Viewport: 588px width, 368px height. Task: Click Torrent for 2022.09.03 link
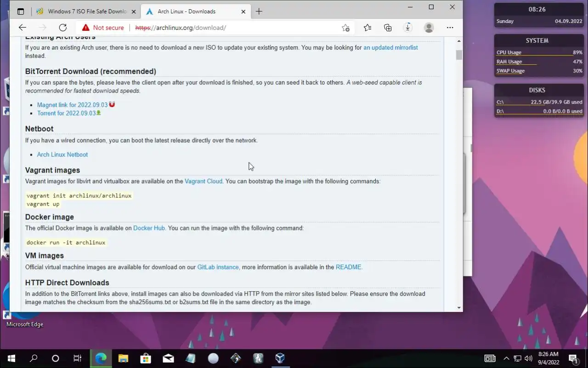[66, 113]
